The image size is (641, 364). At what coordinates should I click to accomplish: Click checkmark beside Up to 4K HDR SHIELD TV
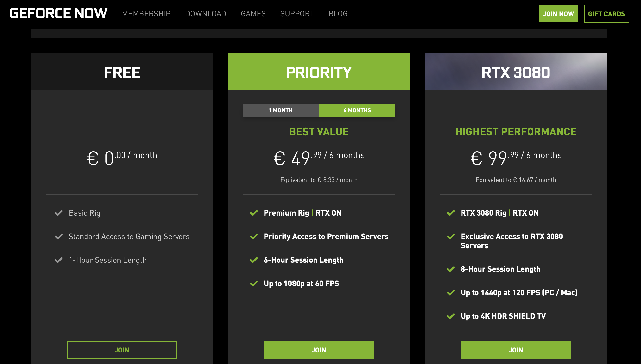(451, 316)
